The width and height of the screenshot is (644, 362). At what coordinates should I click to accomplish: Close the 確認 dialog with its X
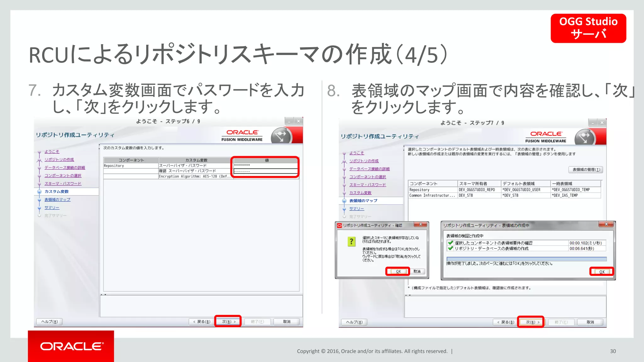(420, 224)
